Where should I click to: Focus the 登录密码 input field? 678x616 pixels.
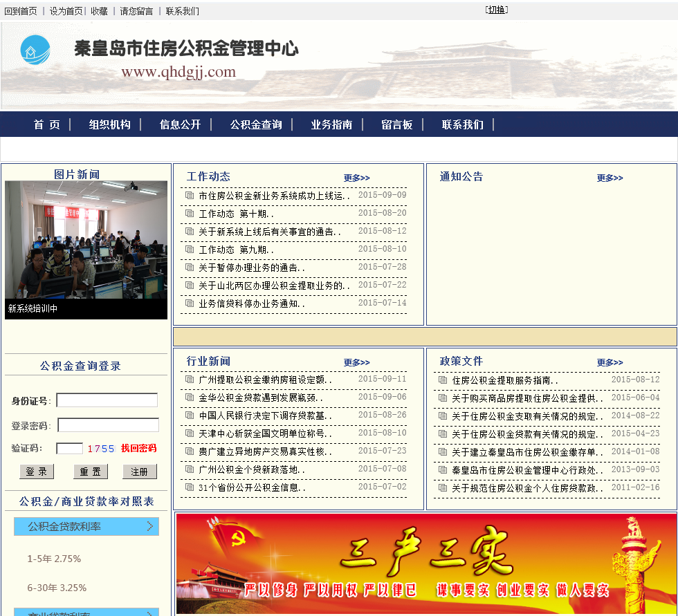coord(108,424)
